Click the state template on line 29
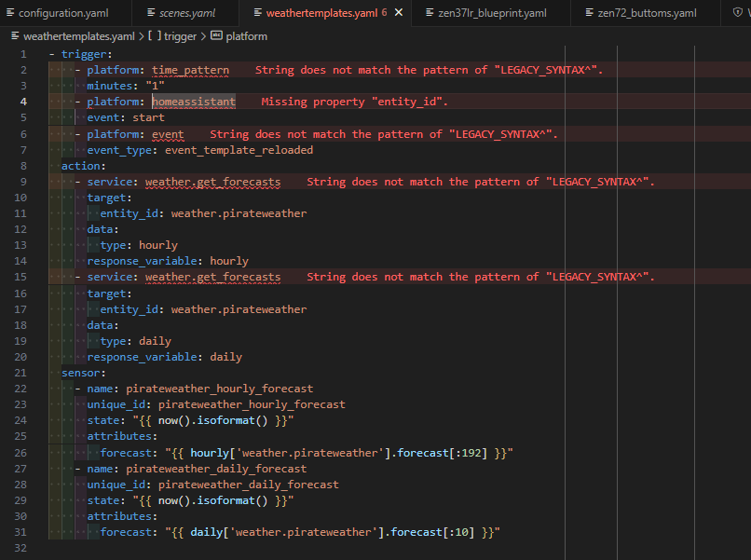Viewport: 751px width, 560px height. pyautogui.click(x=213, y=500)
